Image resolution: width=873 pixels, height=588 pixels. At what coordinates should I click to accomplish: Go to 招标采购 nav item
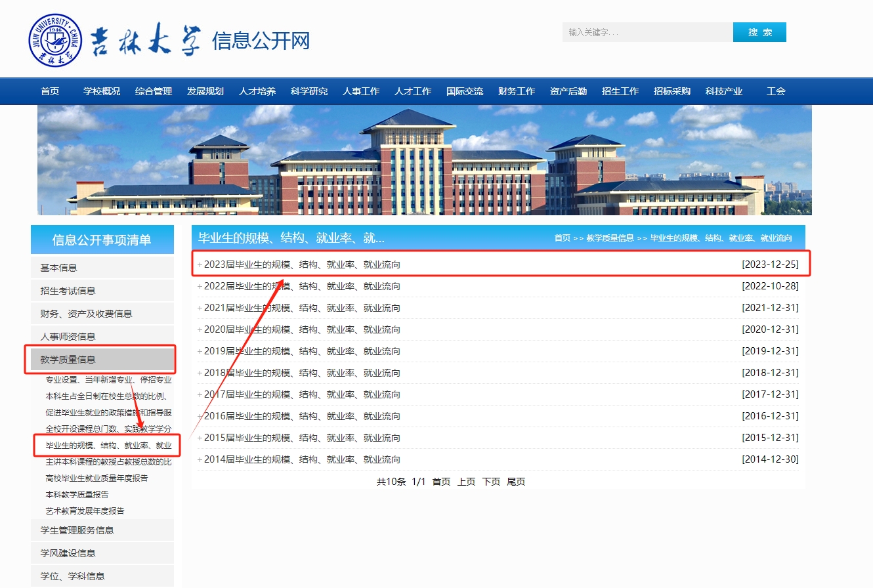pos(672,91)
